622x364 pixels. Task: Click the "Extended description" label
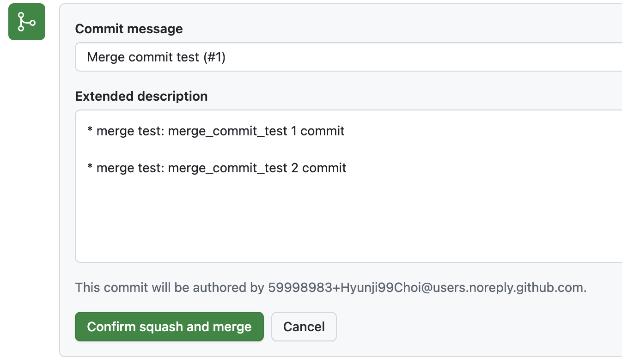pos(141,96)
